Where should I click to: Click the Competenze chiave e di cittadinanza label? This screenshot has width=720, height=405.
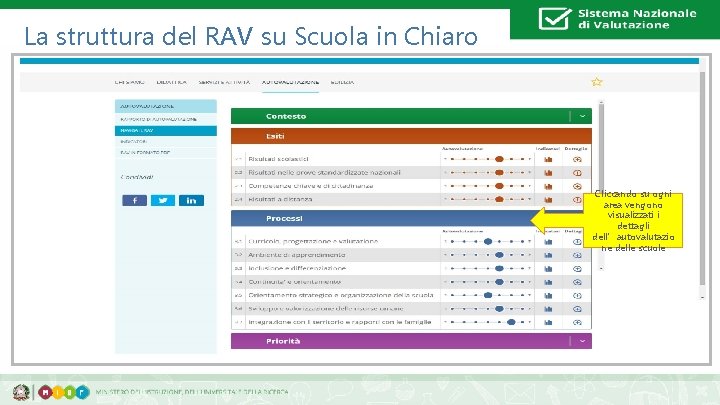[x=311, y=186]
